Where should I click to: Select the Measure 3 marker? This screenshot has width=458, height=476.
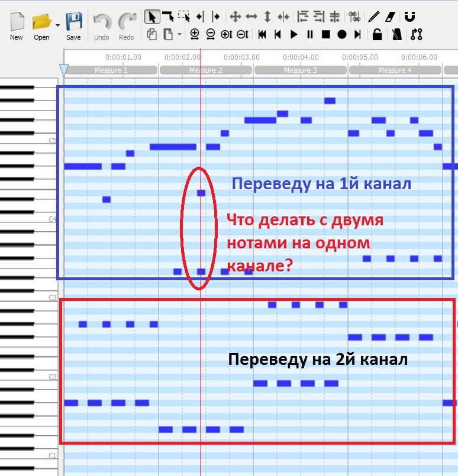pos(300,70)
